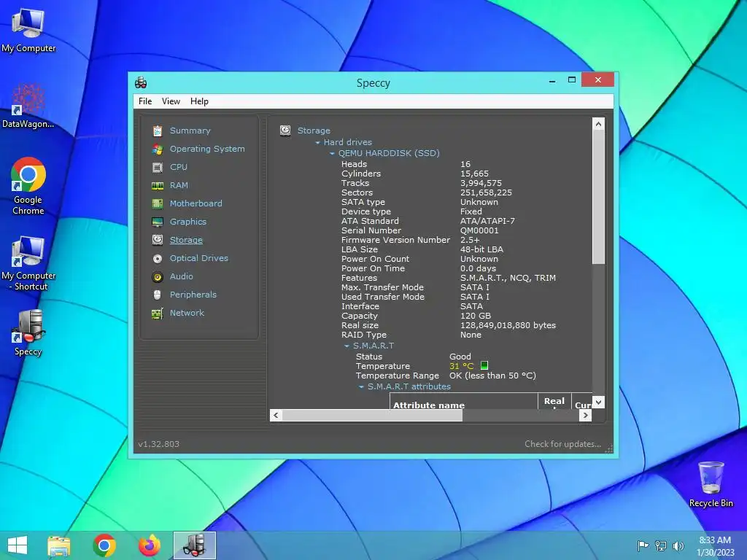Open the volume tray icon

pos(678,545)
